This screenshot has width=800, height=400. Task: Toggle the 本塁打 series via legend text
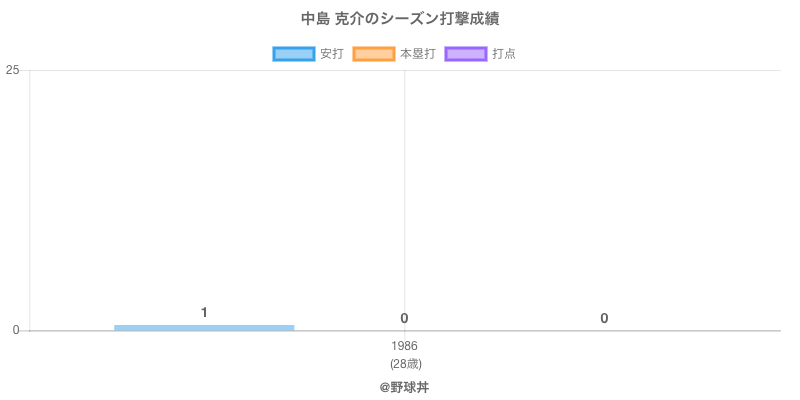[x=417, y=54]
